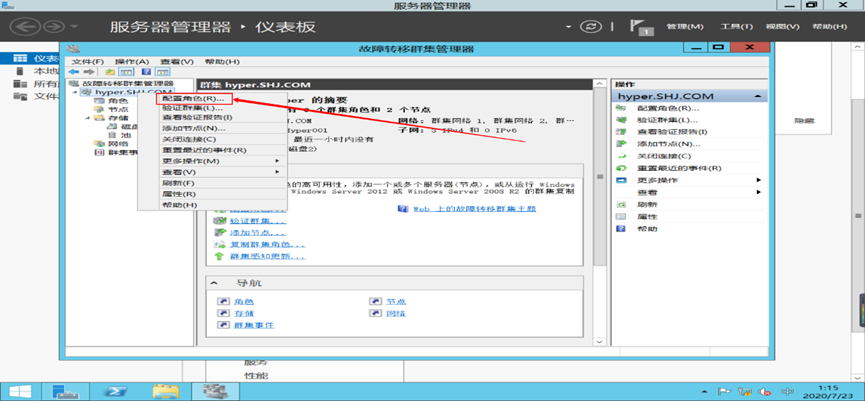The width and height of the screenshot is (865, 401).
Task: Click the 帮助 icon in the 操作 pane
Action: coord(621,228)
